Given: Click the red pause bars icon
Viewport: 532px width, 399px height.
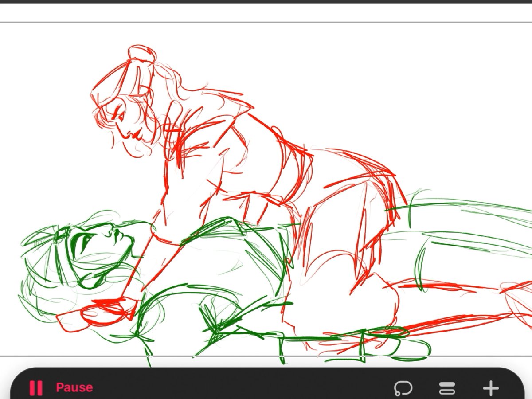Looking at the screenshot, I should (x=35, y=388).
